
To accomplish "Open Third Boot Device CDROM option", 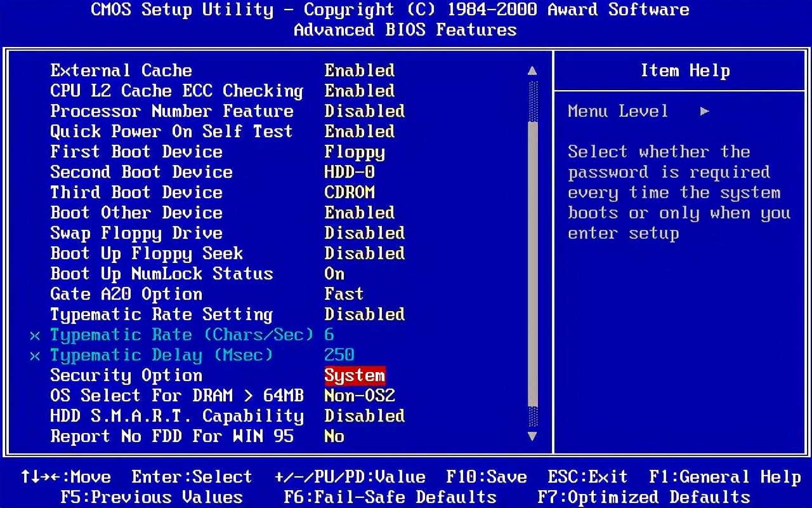I will coord(350,192).
